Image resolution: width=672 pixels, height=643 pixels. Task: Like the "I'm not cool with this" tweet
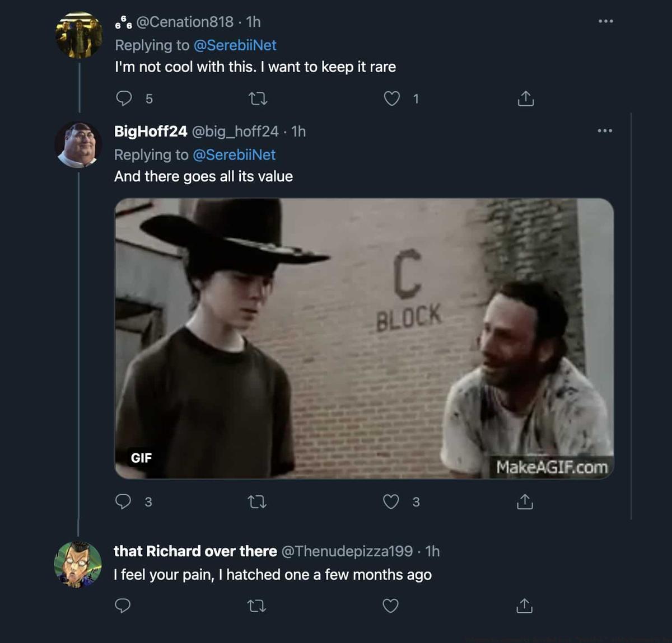pos(391,98)
